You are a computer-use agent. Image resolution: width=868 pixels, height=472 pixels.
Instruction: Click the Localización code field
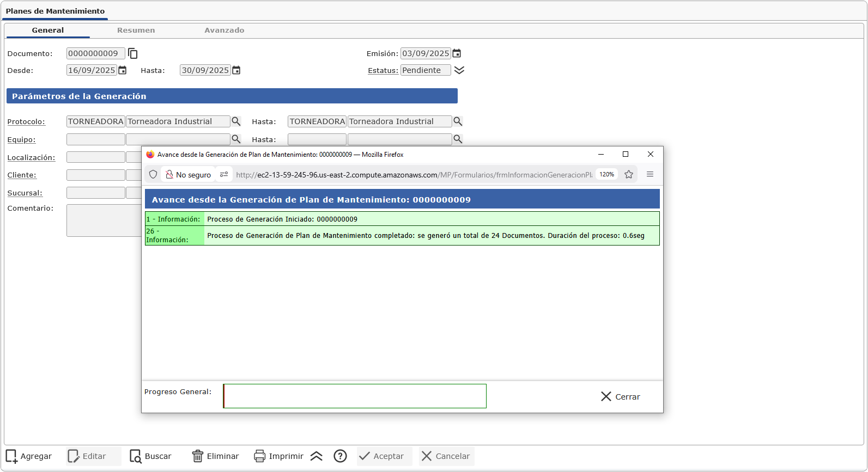click(x=96, y=157)
